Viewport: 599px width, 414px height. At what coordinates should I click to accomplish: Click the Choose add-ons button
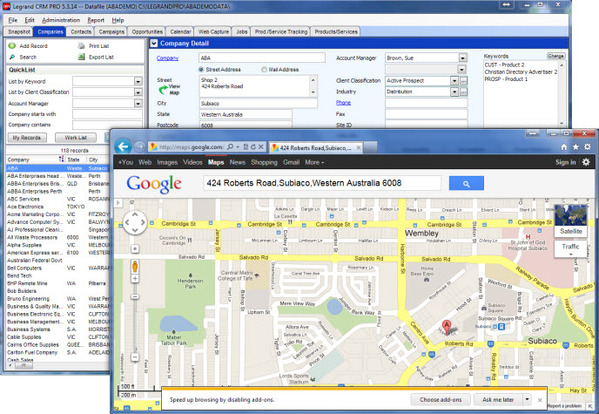click(x=441, y=399)
